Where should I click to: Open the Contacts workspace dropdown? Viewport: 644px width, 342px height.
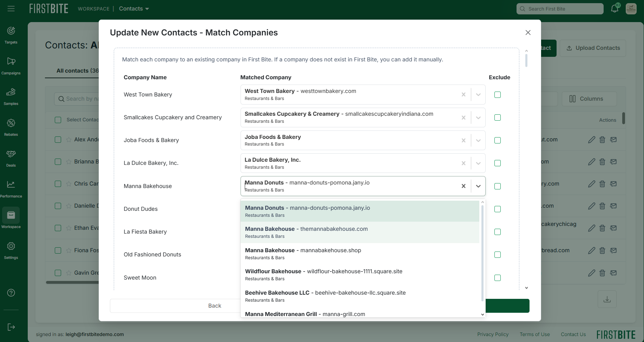134,9
